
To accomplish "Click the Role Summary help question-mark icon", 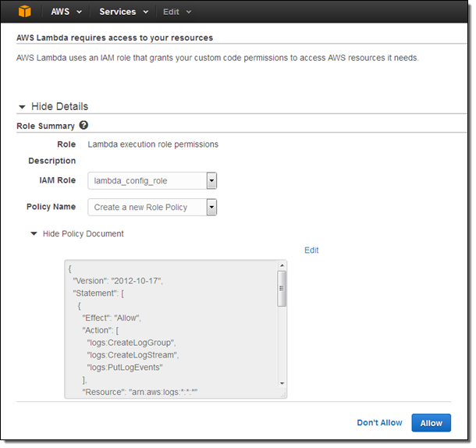I will (x=83, y=125).
